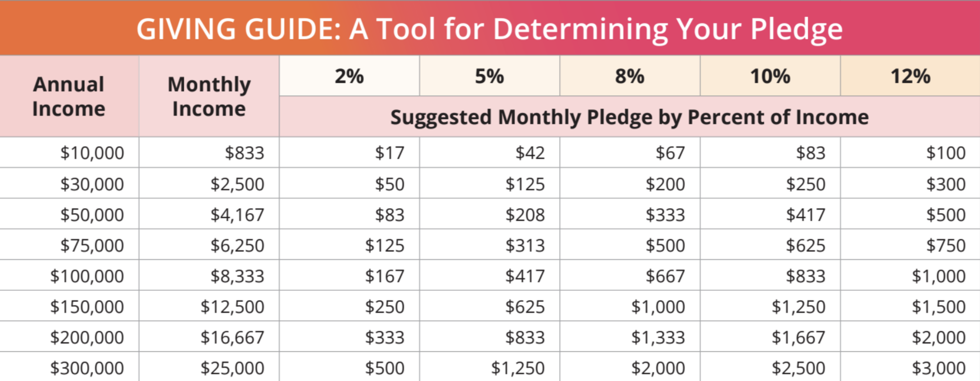This screenshot has height=381, width=980.
Task: Click the $1,500 pledge in 12% column
Action: (x=938, y=307)
